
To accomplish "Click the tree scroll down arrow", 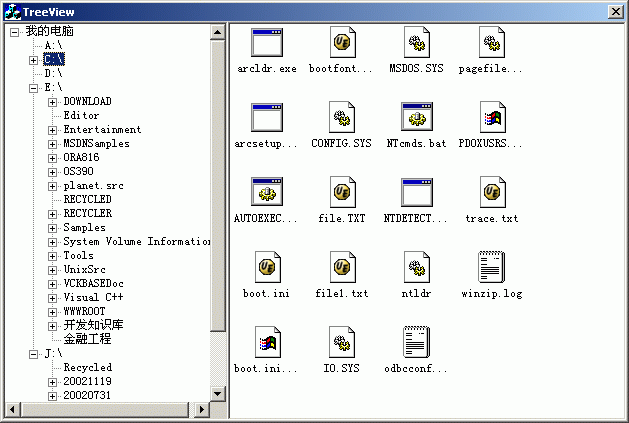I will 217,393.
